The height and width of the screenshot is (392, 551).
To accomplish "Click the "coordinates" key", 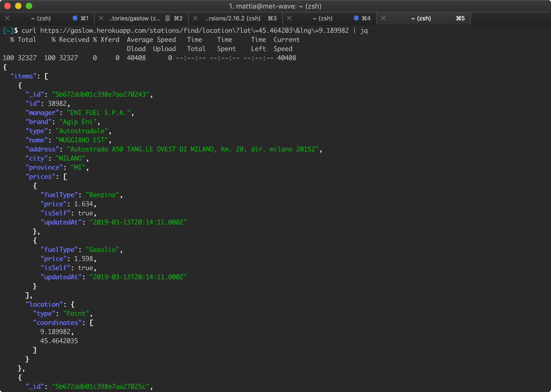I will click(57, 323).
